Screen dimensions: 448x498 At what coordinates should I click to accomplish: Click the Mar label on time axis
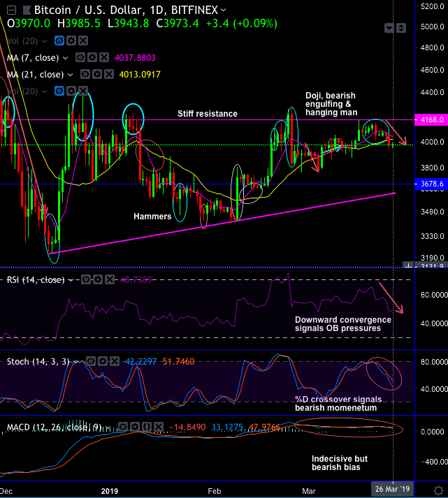click(x=309, y=491)
